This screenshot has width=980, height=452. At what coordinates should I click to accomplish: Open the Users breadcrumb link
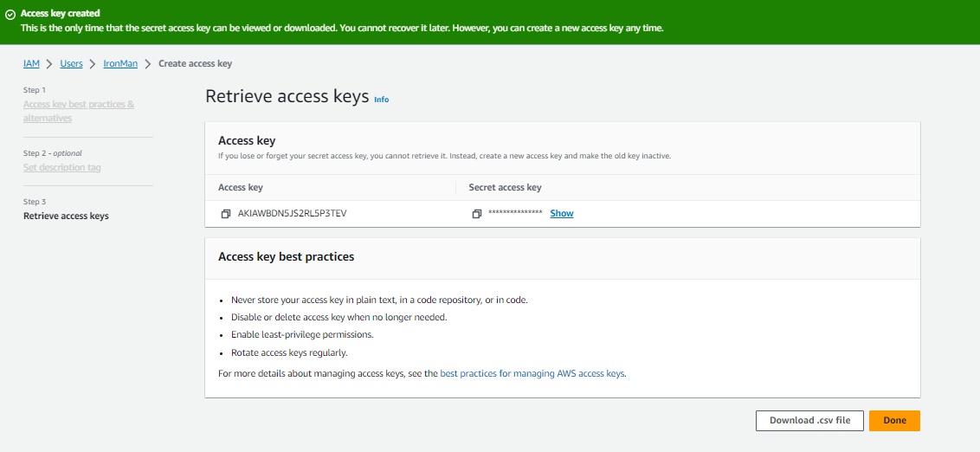71,64
